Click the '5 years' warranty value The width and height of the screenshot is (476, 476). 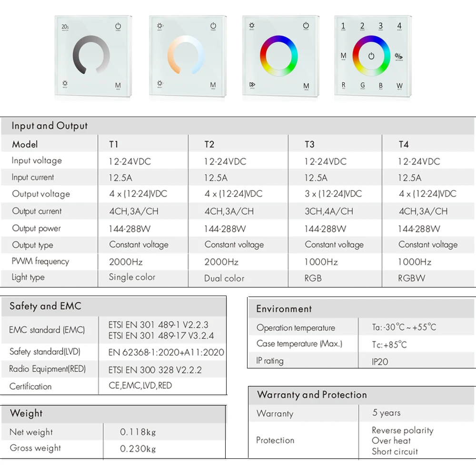tap(387, 413)
